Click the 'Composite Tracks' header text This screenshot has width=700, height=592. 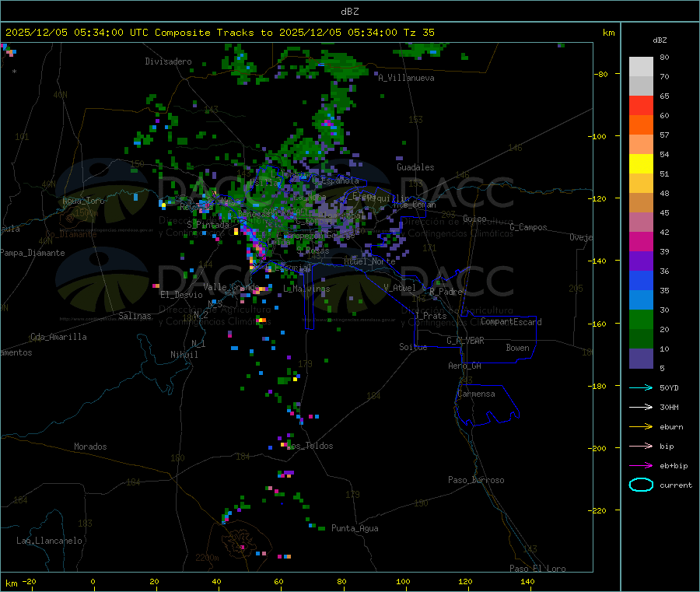tap(204, 33)
